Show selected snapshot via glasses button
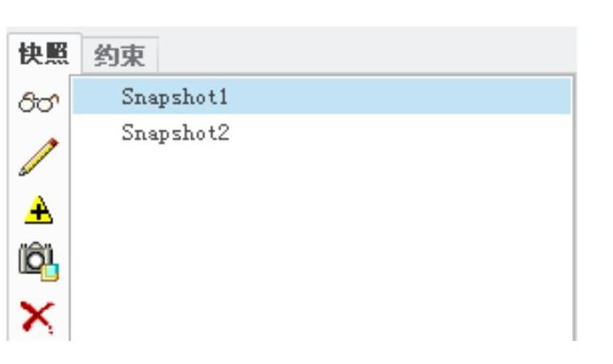 click(x=39, y=102)
